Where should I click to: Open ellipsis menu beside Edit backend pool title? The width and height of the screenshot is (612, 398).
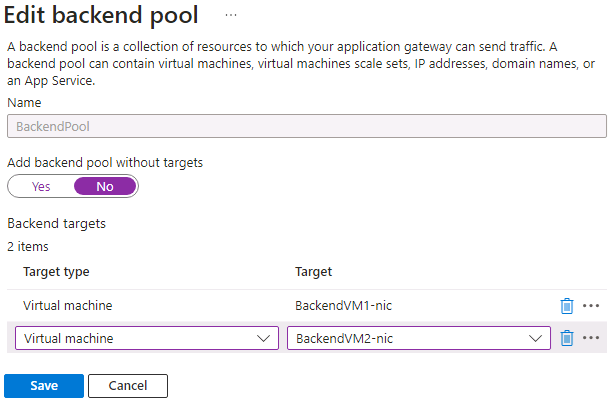point(231,15)
